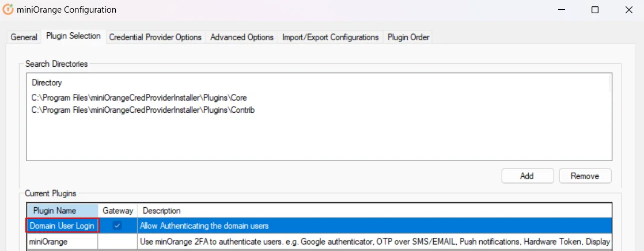Click the Gateway column header
This screenshot has height=251, width=644.
(x=118, y=211)
